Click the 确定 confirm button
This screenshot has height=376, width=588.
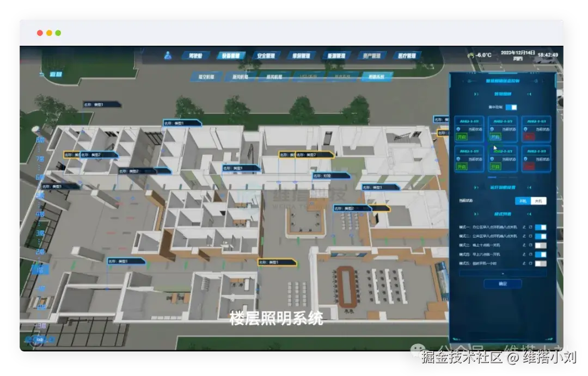(x=503, y=284)
